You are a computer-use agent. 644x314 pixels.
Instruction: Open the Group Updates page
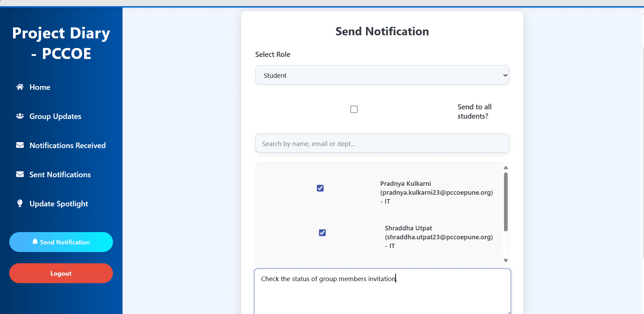[x=55, y=117]
